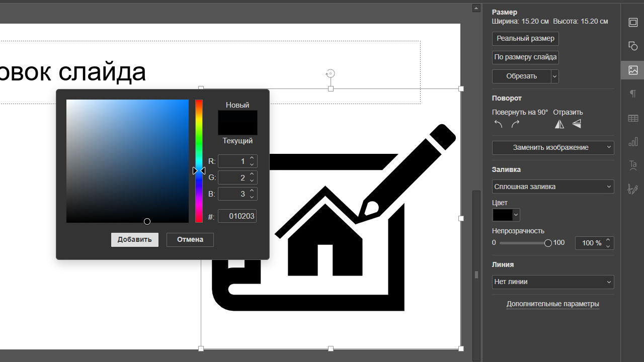The width and height of the screenshot is (644, 362).
Task: Flip image horizontally
Action: pos(559,124)
